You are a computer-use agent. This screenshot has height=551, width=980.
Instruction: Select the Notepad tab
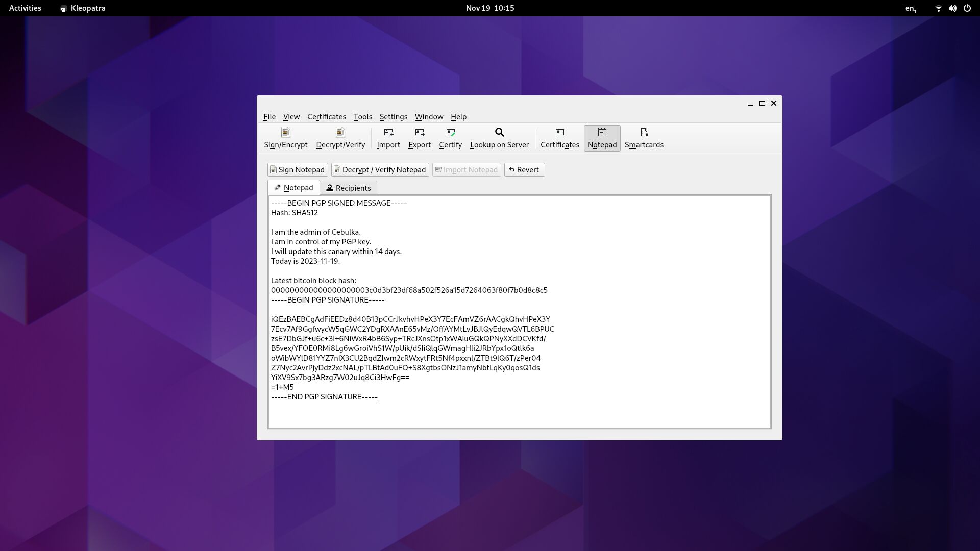[x=293, y=188]
